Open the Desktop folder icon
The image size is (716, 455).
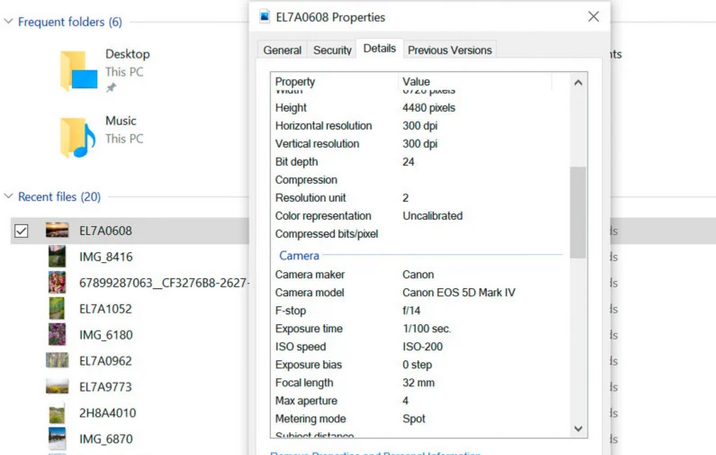[78, 71]
